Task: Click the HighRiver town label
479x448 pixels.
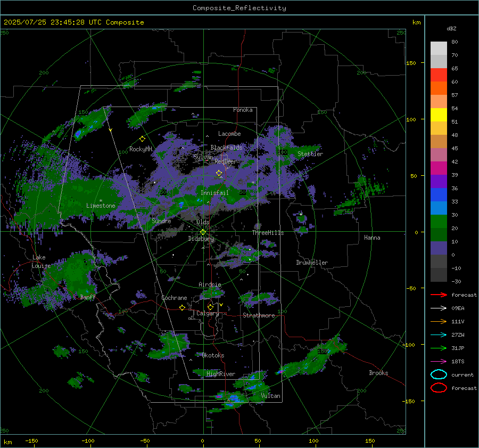Action: click(220, 374)
